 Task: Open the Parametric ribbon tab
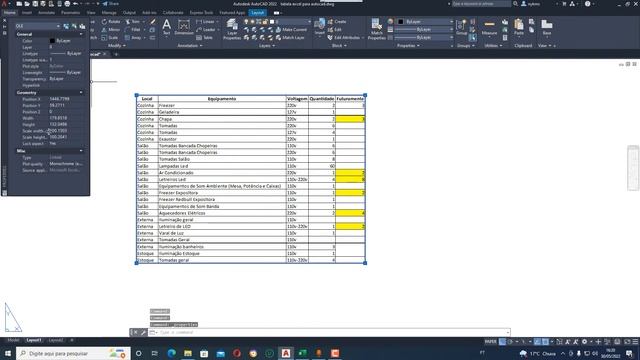70,13
